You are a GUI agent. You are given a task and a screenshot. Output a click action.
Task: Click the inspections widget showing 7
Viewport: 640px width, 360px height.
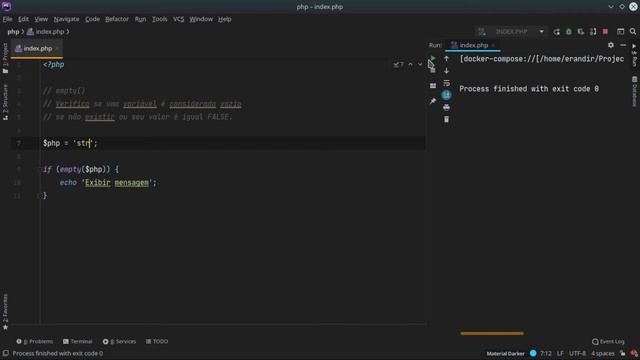click(x=398, y=64)
